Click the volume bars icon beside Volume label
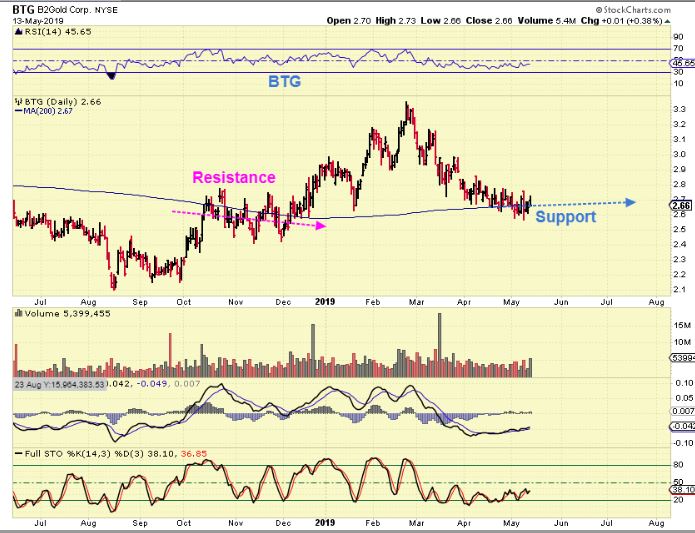This screenshot has width=695, height=533. click(18, 313)
